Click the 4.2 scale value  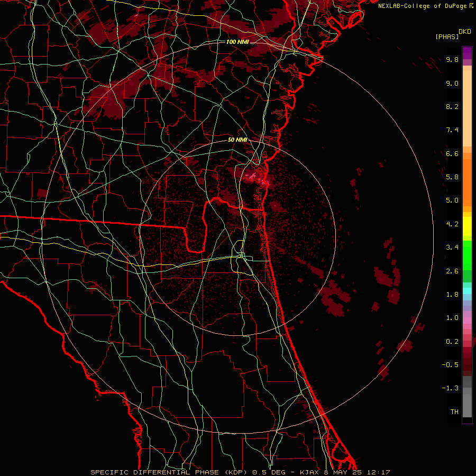point(452,224)
